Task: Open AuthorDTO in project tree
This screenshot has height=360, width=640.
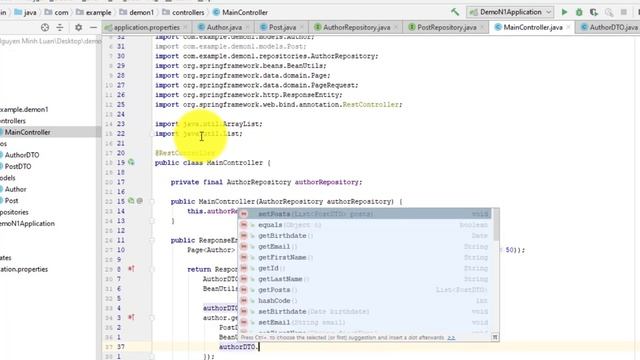Action: tap(22, 155)
